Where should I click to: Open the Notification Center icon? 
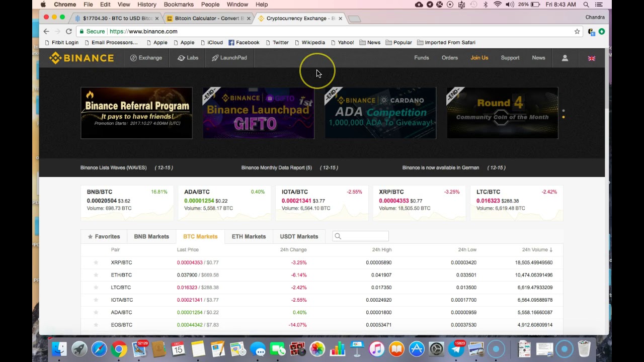point(599,5)
